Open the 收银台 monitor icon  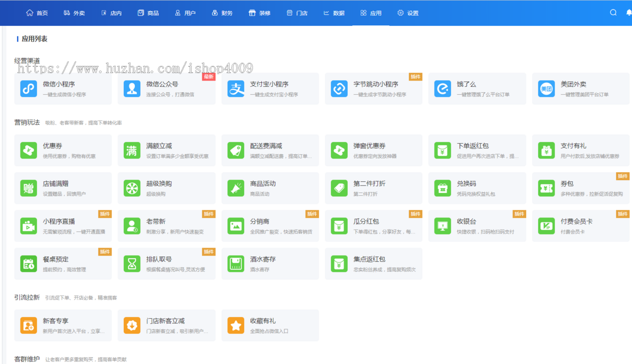coord(443,227)
